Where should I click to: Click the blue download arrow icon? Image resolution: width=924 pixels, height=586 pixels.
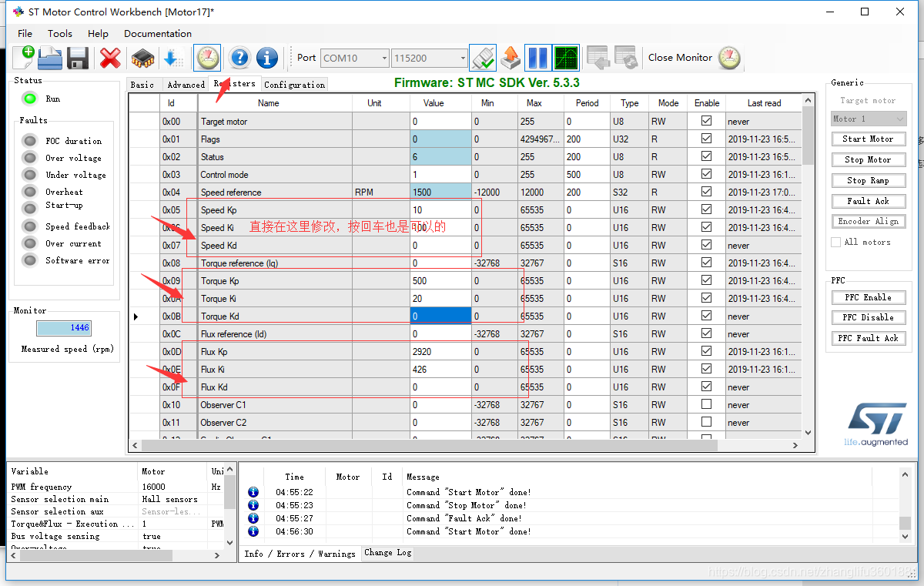point(172,58)
